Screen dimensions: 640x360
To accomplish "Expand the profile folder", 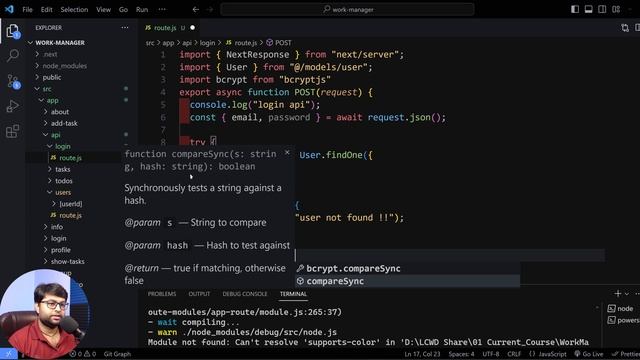I will (x=60, y=250).
